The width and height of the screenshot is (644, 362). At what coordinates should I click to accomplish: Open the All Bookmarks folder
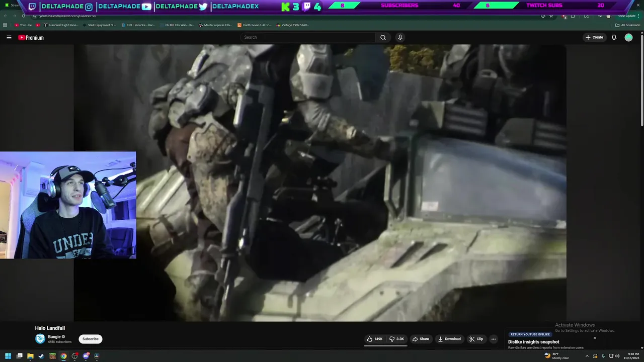(627, 25)
